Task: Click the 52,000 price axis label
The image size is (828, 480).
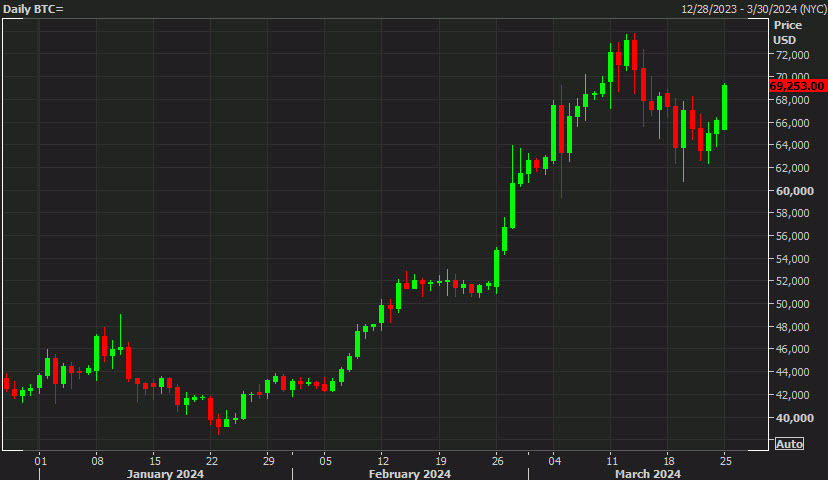Action: click(x=792, y=281)
